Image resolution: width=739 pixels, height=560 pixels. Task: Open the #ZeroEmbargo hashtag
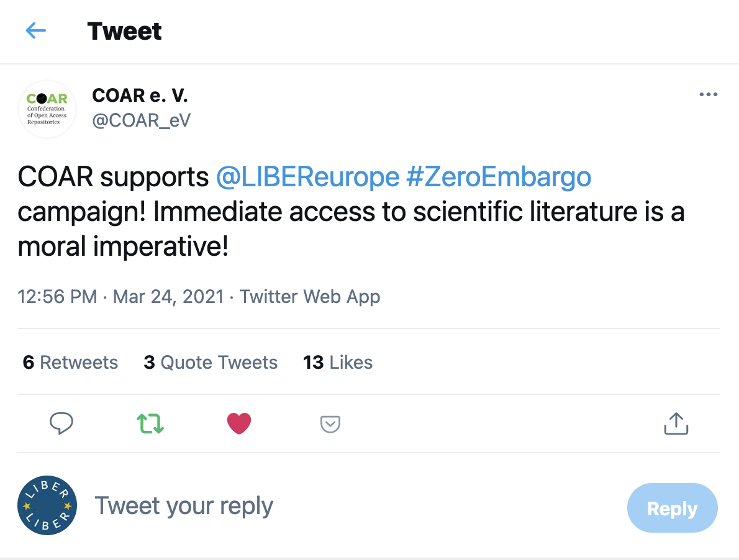pyautogui.click(x=499, y=178)
